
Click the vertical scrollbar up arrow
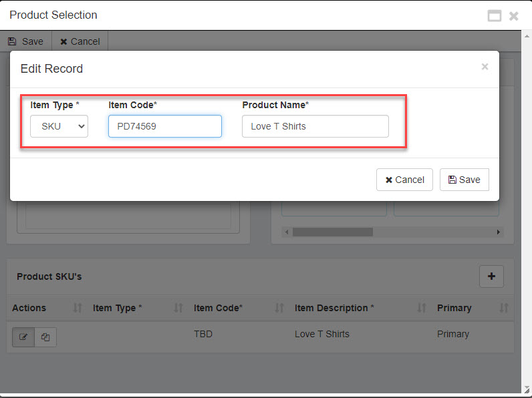coord(527,35)
